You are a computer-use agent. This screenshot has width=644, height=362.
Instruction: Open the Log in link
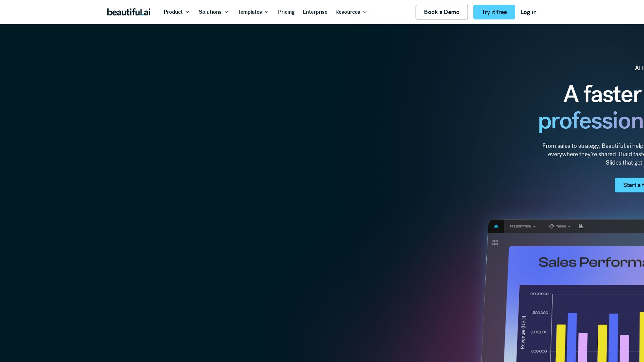(x=529, y=12)
